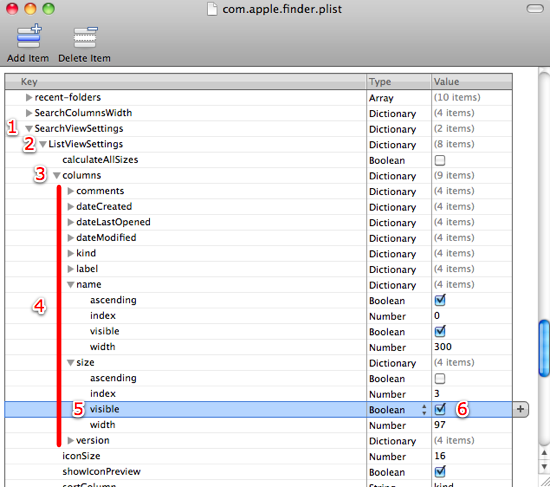The image size is (550, 487).
Task: Enable the size ascending checkbox
Action: tap(440, 379)
